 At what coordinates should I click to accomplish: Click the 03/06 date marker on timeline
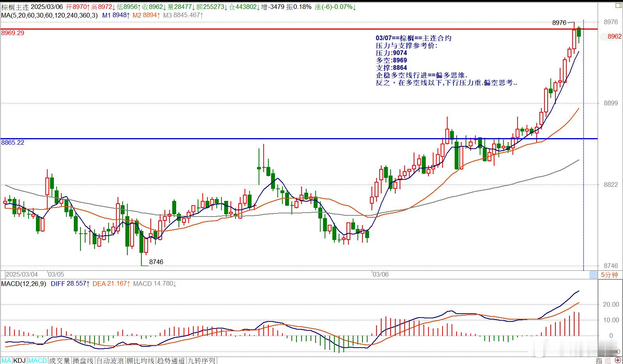coord(380,274)
